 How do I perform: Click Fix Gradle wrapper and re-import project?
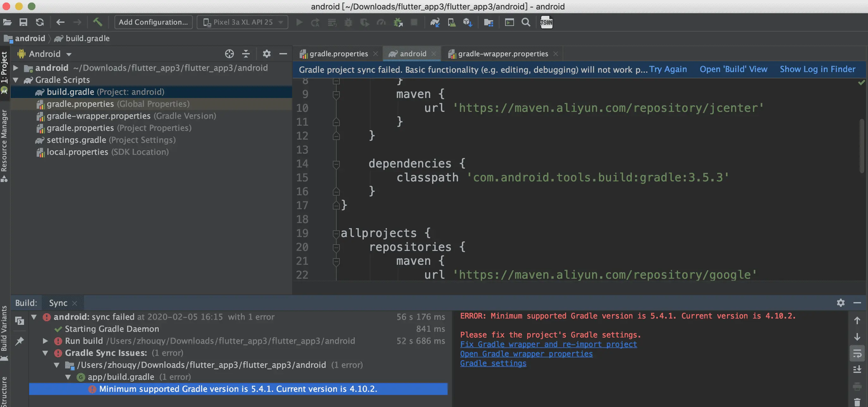coord(548,344)
